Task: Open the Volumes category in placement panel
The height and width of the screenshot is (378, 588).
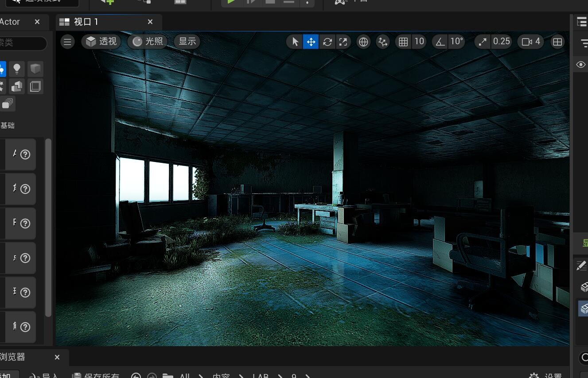Action: (x=35, y=86)
